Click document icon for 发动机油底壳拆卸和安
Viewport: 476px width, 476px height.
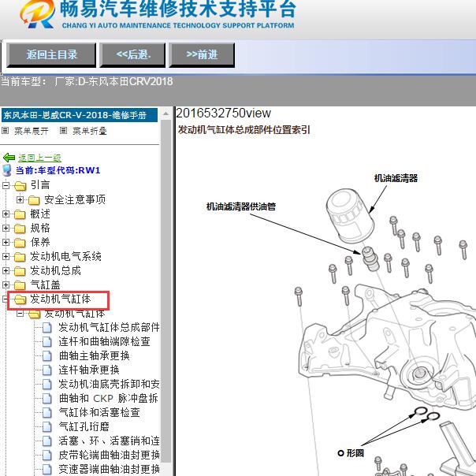coord(47,385)
